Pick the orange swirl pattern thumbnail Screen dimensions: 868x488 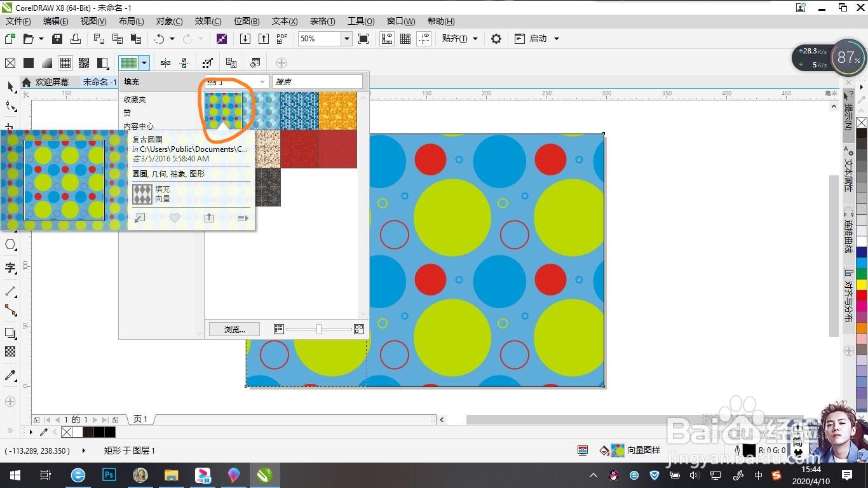click(x=338, y=111)
